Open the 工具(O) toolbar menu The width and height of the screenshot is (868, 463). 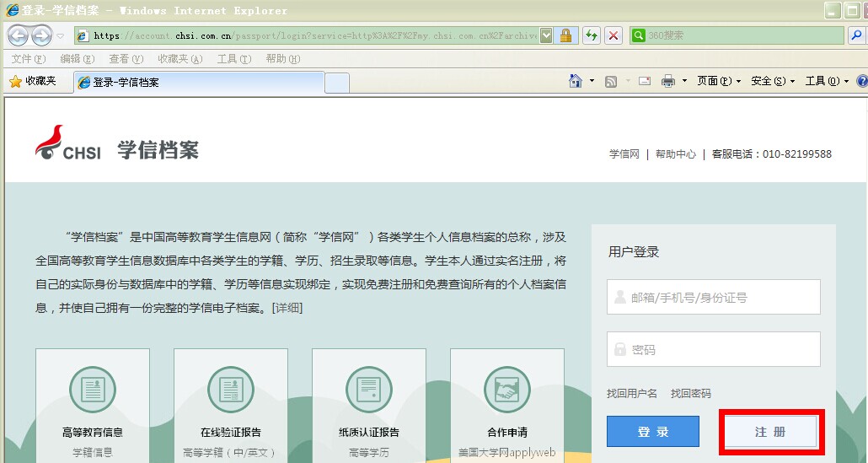tap(827, 82)
